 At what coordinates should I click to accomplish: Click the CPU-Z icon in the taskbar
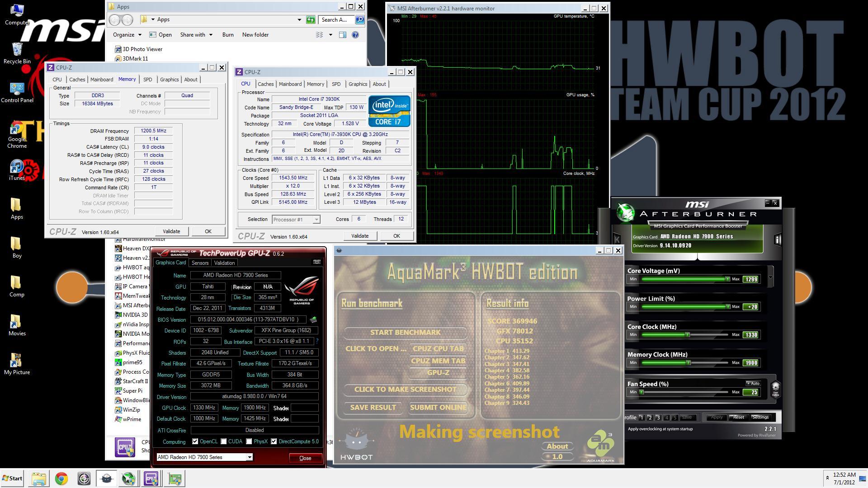pos(151,479)
